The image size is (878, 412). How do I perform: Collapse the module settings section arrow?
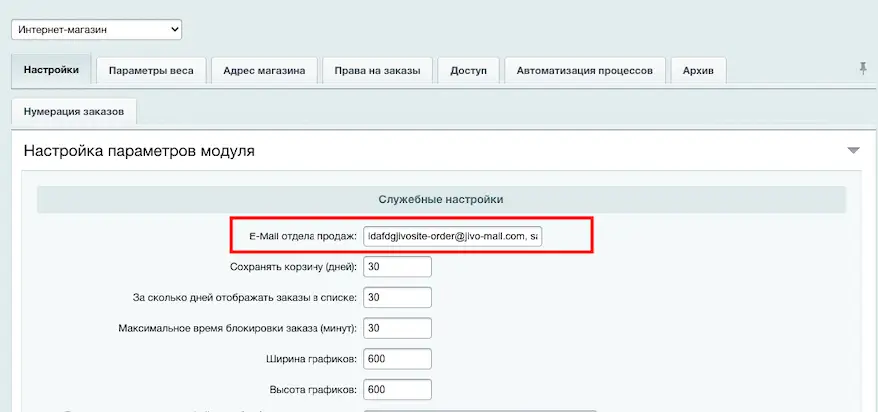853,151
